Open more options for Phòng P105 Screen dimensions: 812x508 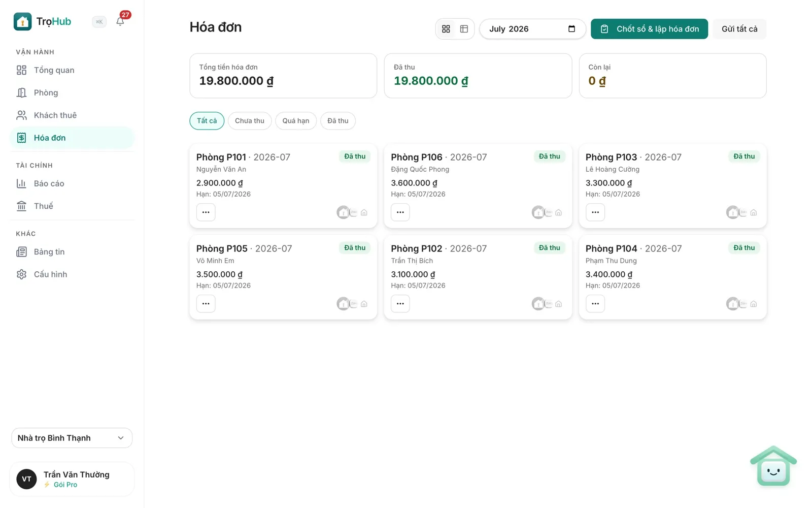tap(206, 304)
